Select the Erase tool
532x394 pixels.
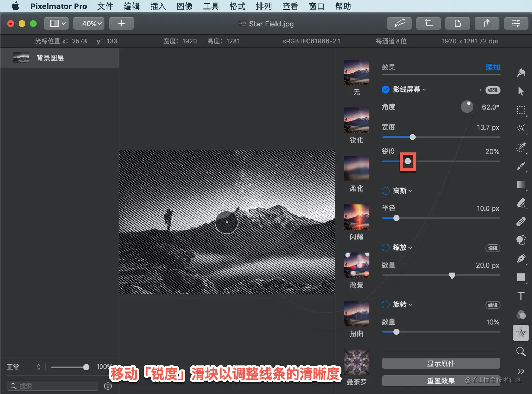click(x=521, y=203)
